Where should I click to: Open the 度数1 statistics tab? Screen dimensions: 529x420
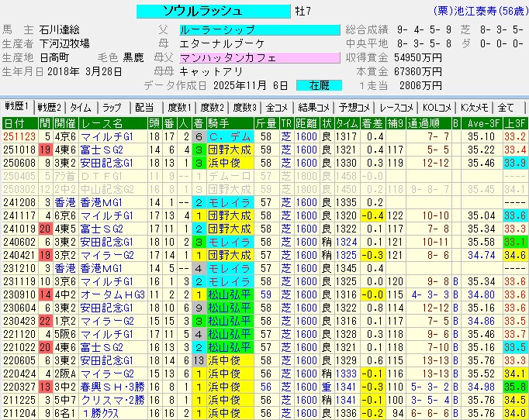tap(179, 108)
